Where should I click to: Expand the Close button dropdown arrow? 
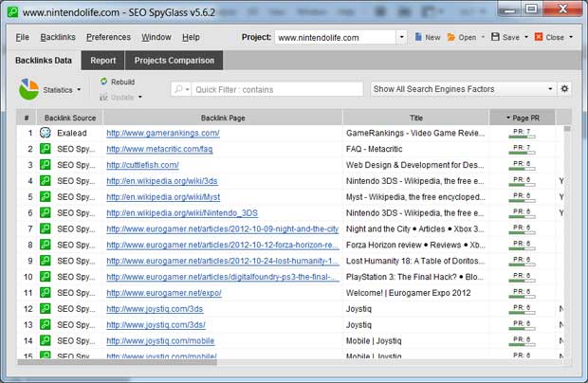point(571,37)
